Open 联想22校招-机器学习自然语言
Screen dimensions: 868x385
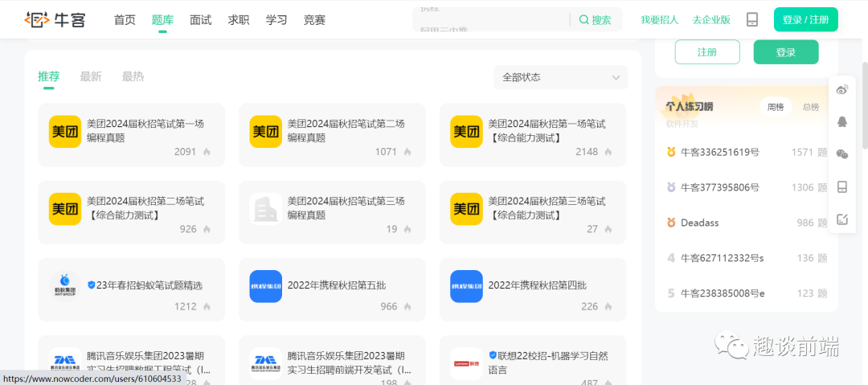(x=548, y=362)
